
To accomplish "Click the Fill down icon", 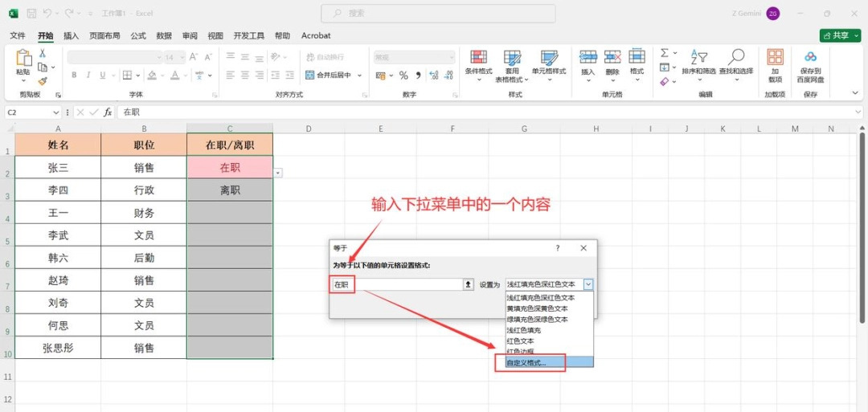I will click(x=665, y=67).
